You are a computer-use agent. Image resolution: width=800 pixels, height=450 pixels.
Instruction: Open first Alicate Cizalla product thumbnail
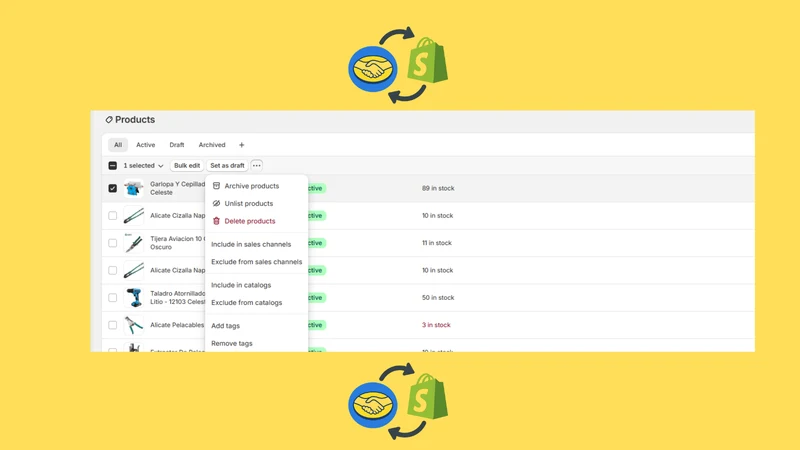[x=134, y=215]
